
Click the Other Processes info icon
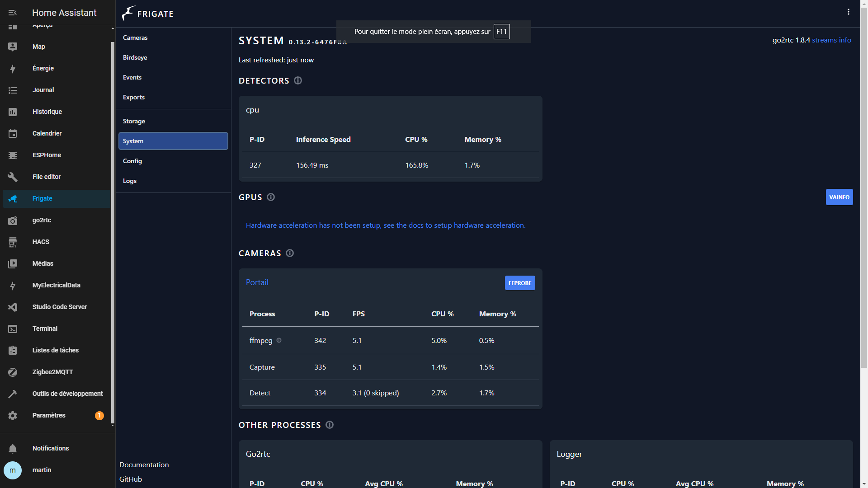pos(330,425)
